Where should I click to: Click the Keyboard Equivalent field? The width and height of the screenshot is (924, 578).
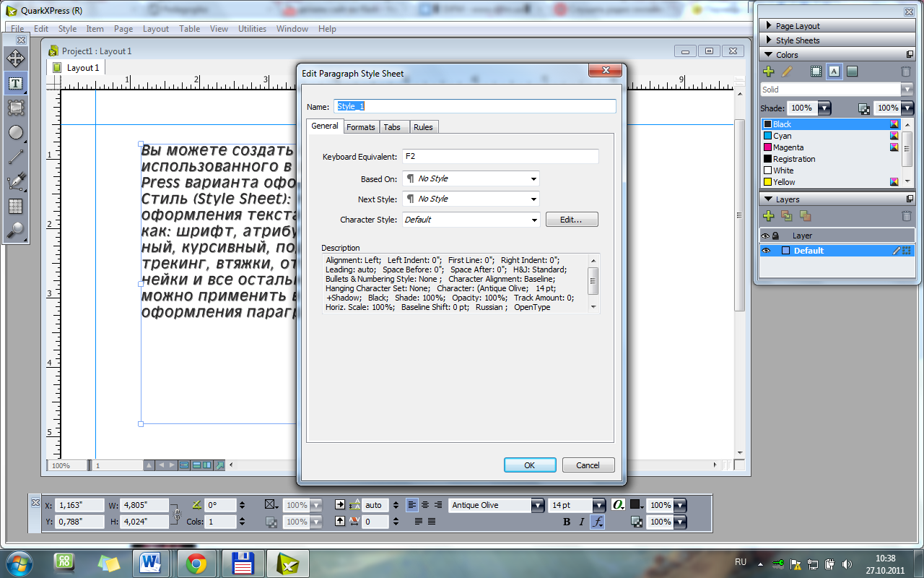(500, 157)
